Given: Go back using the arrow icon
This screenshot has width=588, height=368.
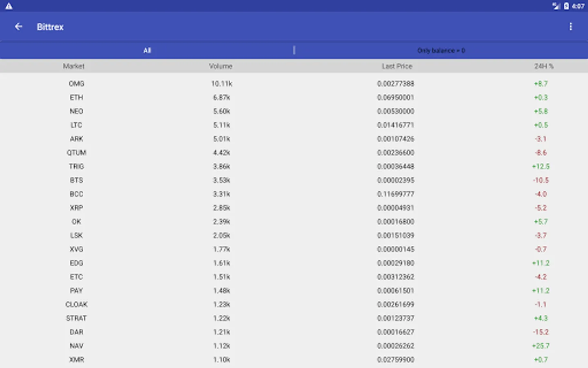Looking at the screenshot, I should pyautogui.click(x=18, y=27).
